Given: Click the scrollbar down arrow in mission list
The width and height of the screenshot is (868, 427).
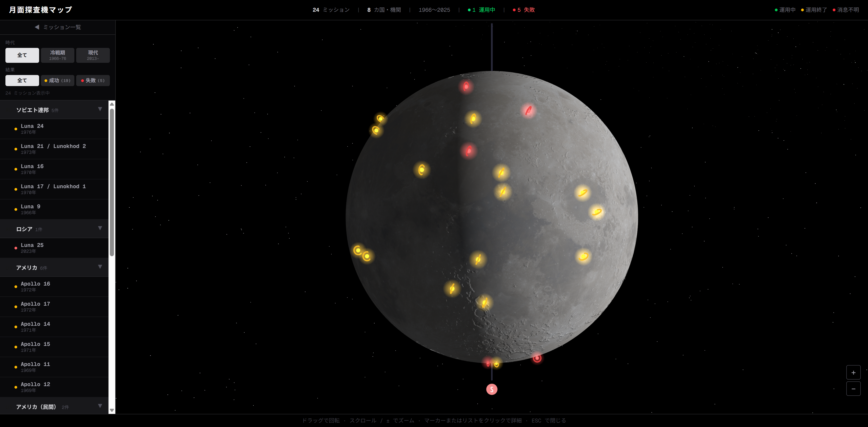Looking at the screenshot, I should 112,410.
